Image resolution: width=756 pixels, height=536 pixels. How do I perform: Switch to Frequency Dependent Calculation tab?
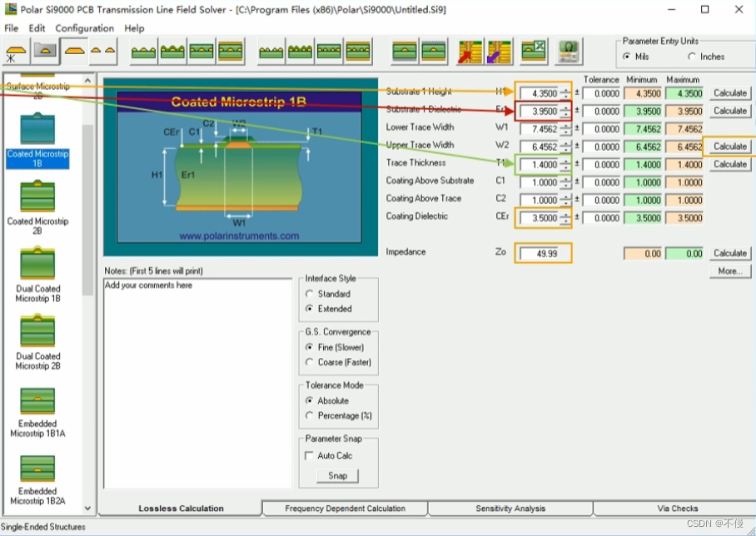346,508
